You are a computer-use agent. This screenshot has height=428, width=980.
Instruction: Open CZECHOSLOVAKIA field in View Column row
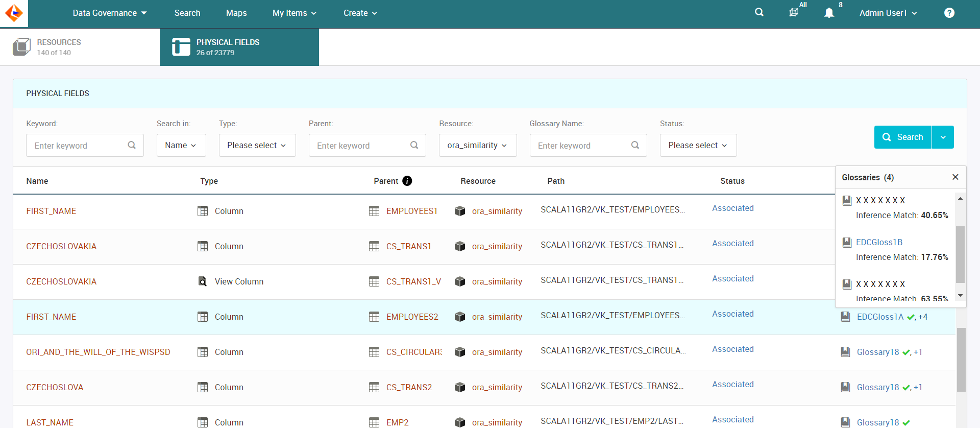point(61,281)
